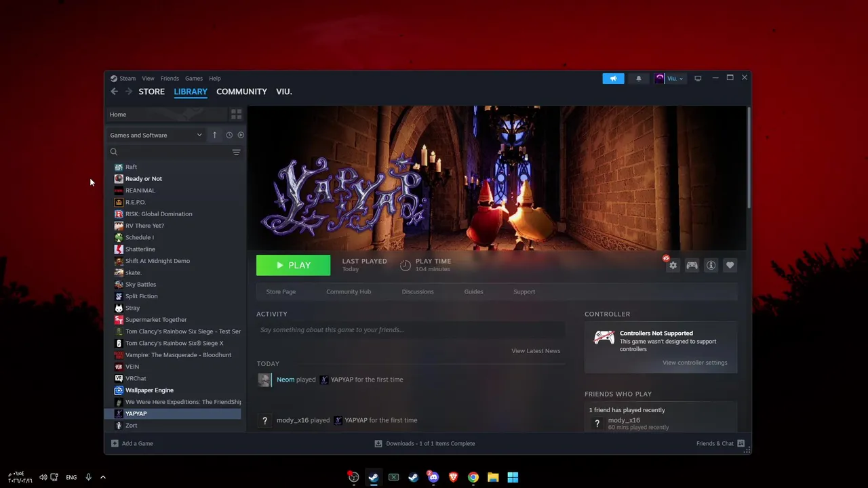
Task: Open the announcements megaphone button
Action: tap(613, 79)
